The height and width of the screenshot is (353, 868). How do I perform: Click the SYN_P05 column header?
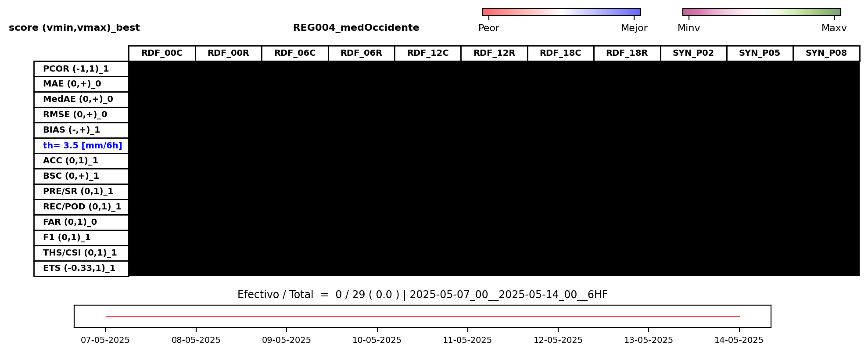pos(760,54)
